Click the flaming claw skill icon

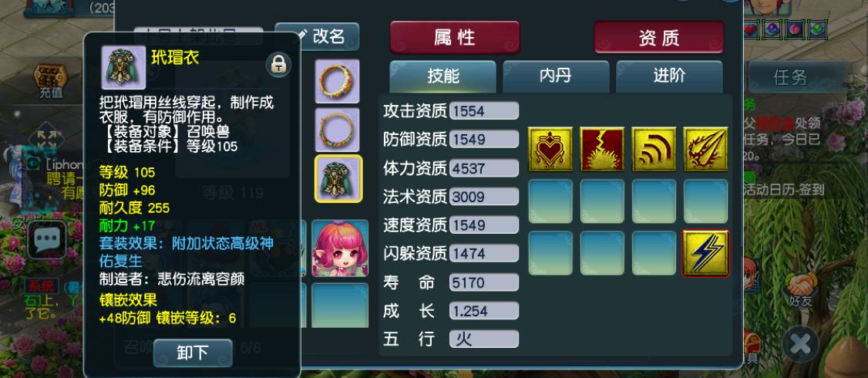[706, 149]
